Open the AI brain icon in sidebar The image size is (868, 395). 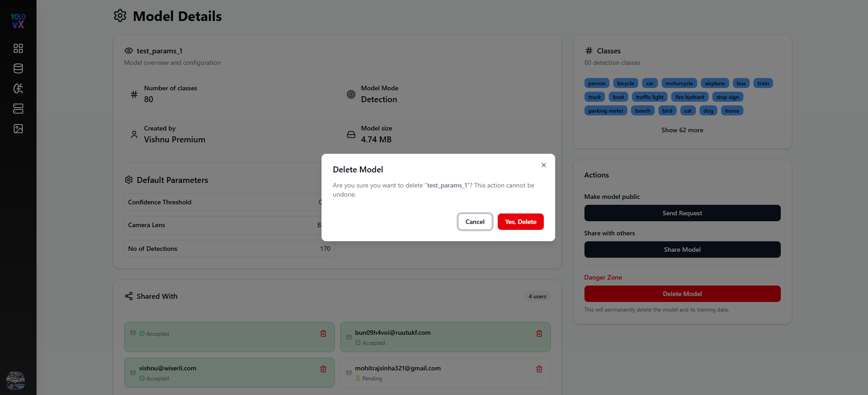18,88
